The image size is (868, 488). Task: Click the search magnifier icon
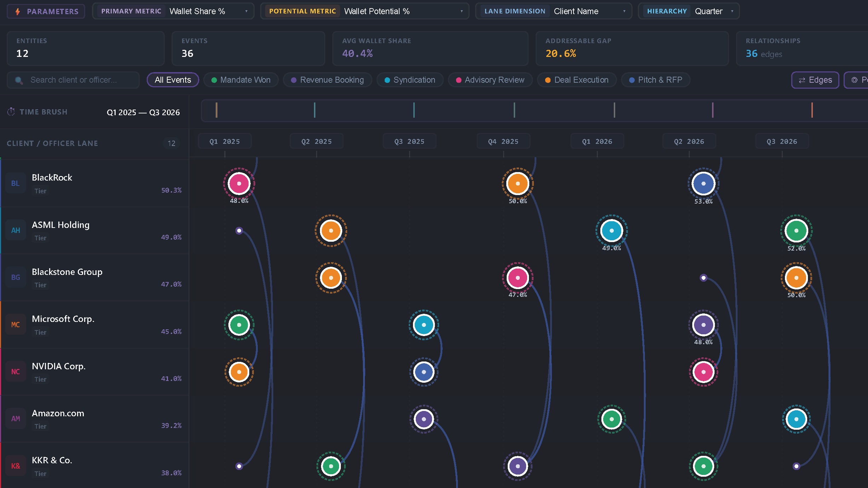pos(19,81)
